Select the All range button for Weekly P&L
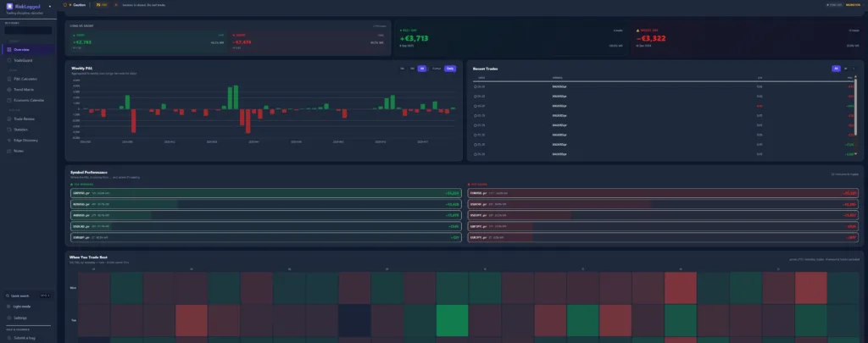The image size is (868, 343). tap(422, 69)
